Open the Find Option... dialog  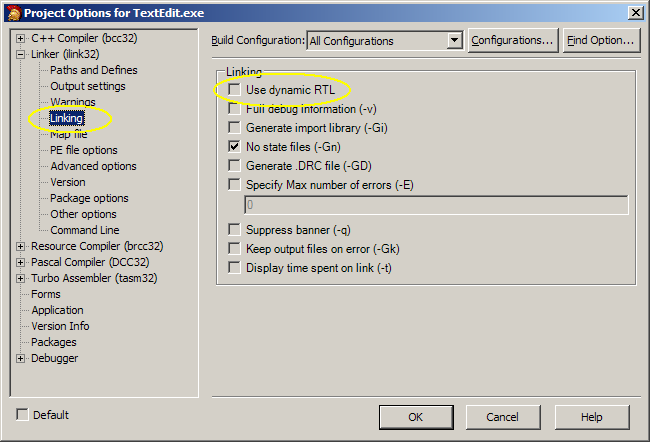pyautogui.click(x=600, y=41)
